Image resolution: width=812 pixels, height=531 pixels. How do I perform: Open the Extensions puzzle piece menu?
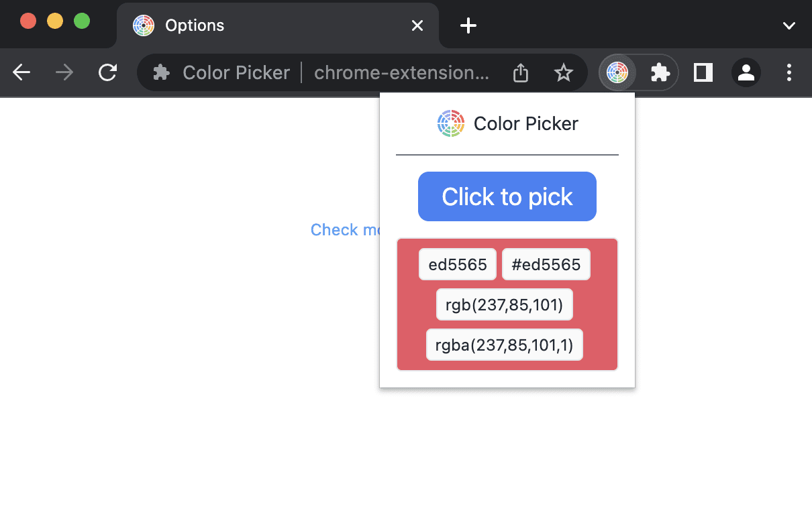(x=660, y=72)
